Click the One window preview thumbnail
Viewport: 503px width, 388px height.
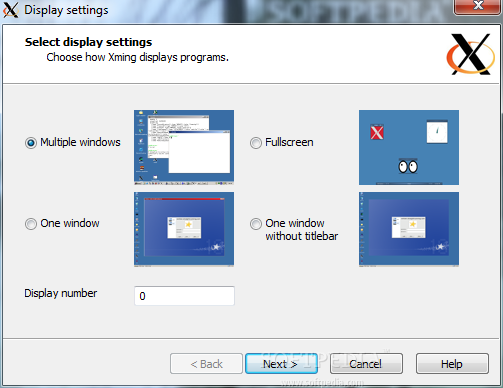tap(184, 229)
